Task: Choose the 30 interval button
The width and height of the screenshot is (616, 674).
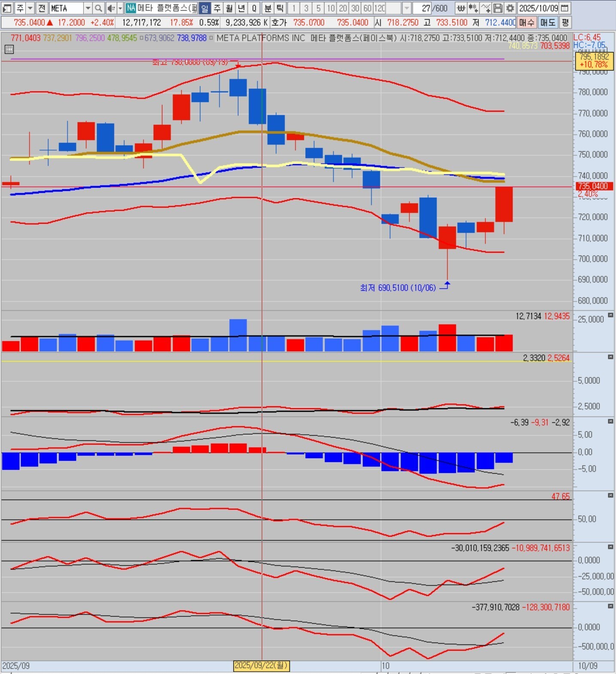Action: point(355,8)
